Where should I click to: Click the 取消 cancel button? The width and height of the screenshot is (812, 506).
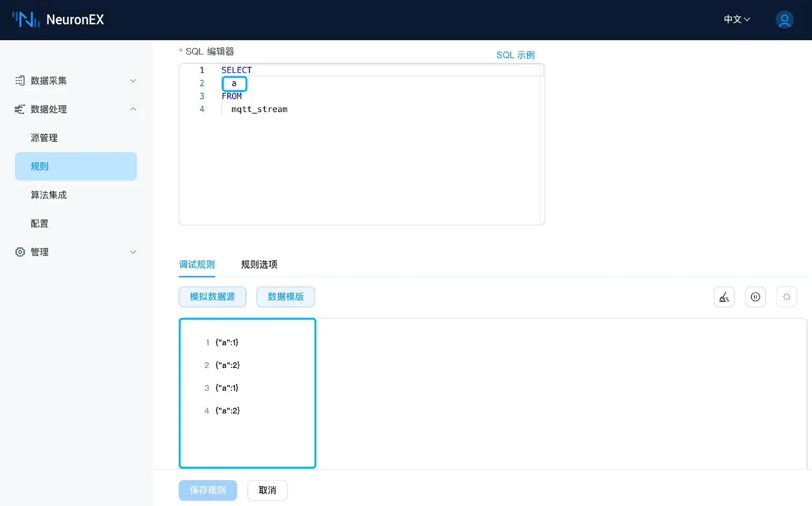click(267, 490)
